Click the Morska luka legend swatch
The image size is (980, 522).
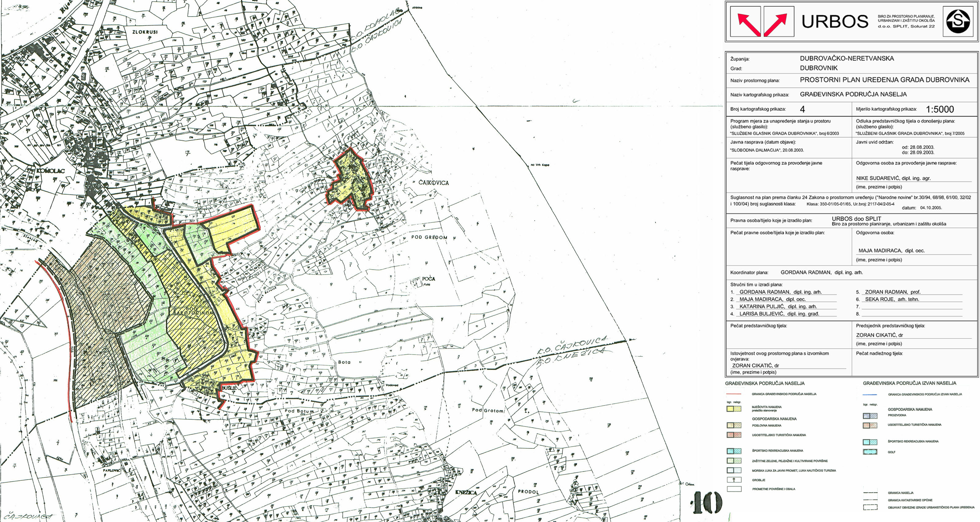(734, 471)
